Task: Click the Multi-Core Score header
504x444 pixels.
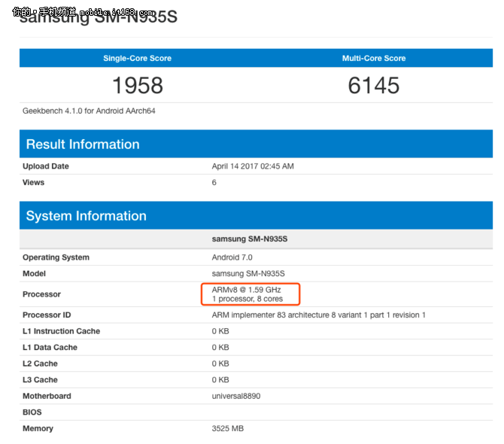Action: click(x=374, y=58)
